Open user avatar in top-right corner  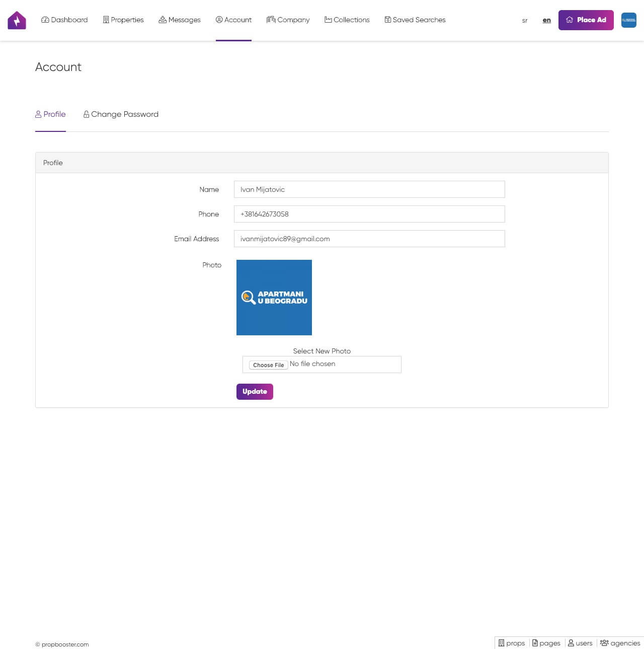click(x=628, y=20)
